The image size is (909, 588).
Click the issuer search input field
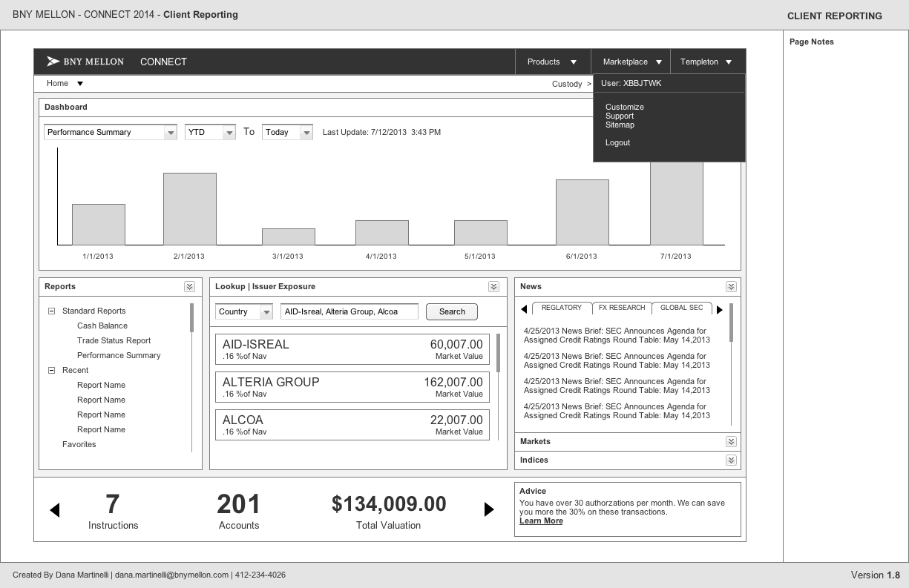click(350, 312)
